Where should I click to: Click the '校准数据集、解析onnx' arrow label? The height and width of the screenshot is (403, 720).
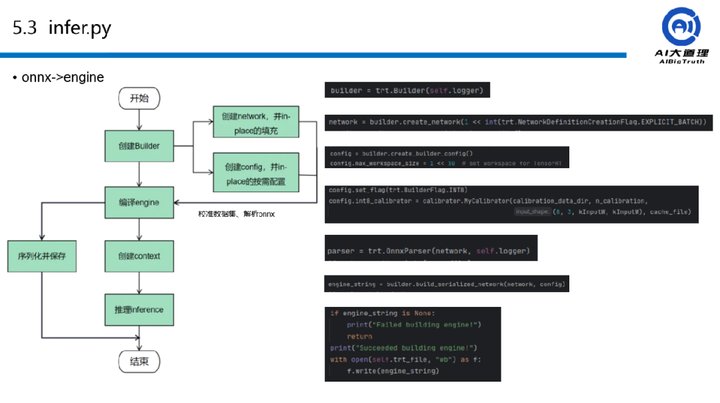pyautogui.click(x=236, y=214)
